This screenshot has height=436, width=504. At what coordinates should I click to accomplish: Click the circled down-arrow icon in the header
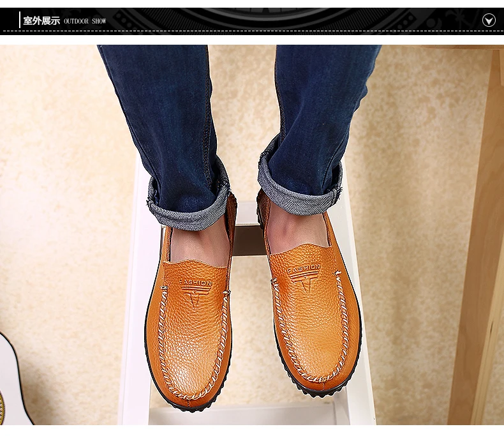pos(489,20)
